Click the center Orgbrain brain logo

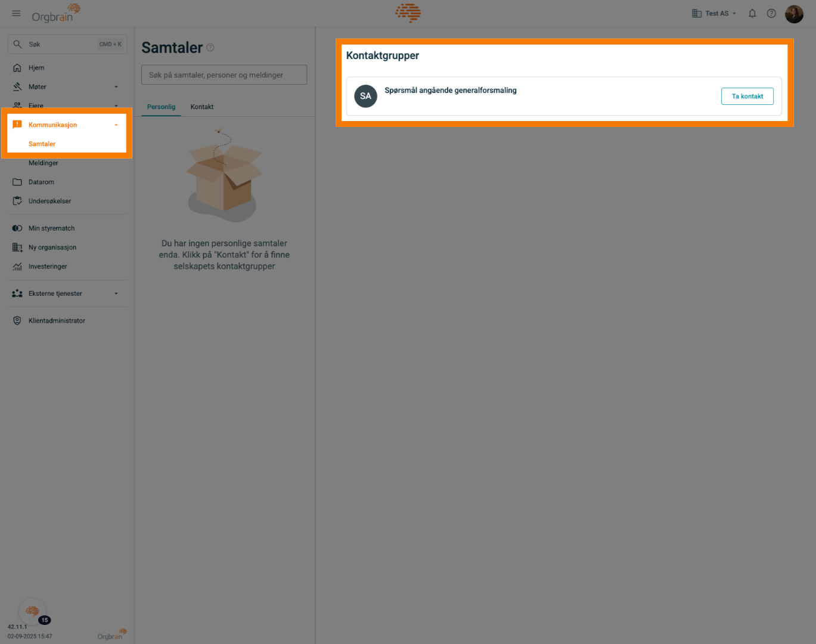408,13
